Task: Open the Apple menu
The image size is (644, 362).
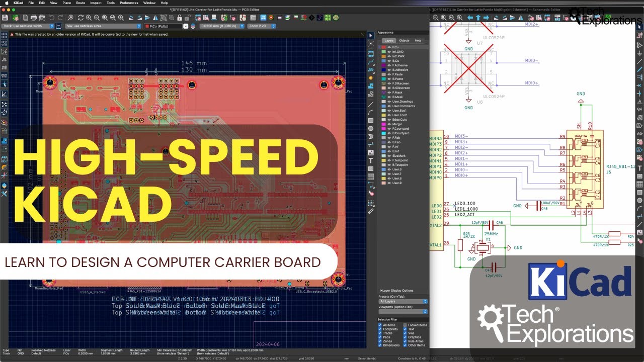Action: [x=6, y=3]
